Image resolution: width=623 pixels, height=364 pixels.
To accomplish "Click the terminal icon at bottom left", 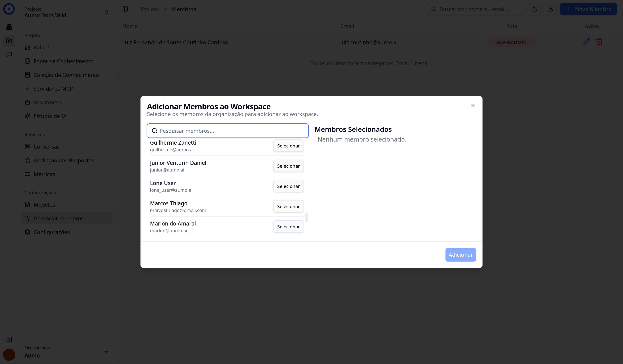I will [x=9, y=339].
